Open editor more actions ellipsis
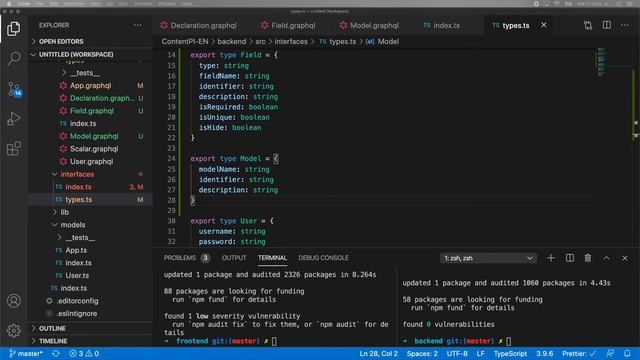 [x=625, y=25]
